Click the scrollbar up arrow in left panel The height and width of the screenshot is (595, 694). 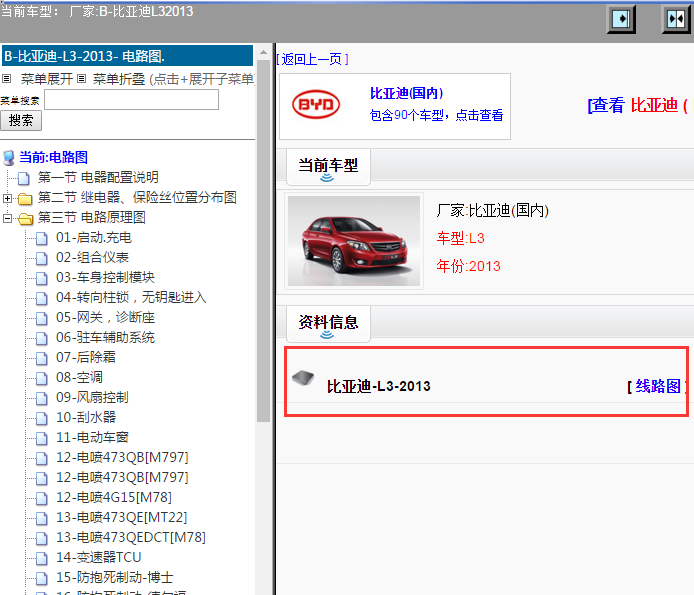coord(263,52)
